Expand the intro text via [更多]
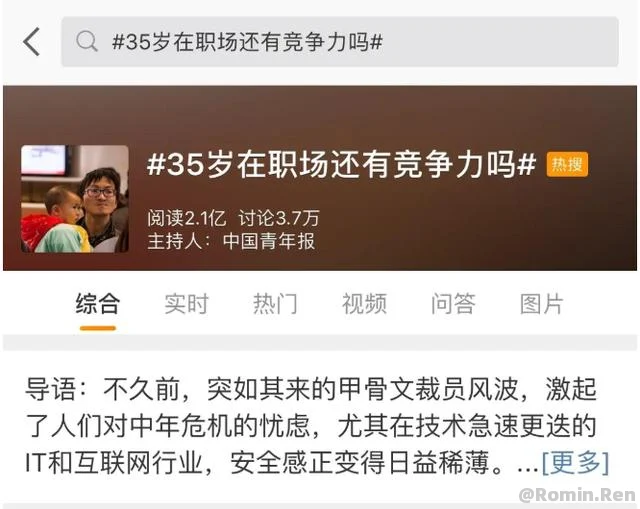The height and width of the screenshot is (509, 640). pos(576,463)
